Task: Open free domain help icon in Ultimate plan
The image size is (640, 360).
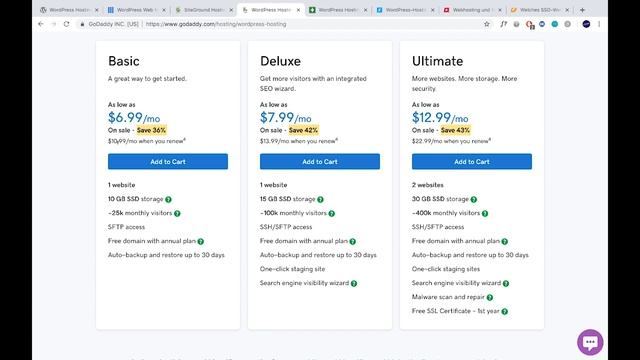Action: [x=505, y=242]
